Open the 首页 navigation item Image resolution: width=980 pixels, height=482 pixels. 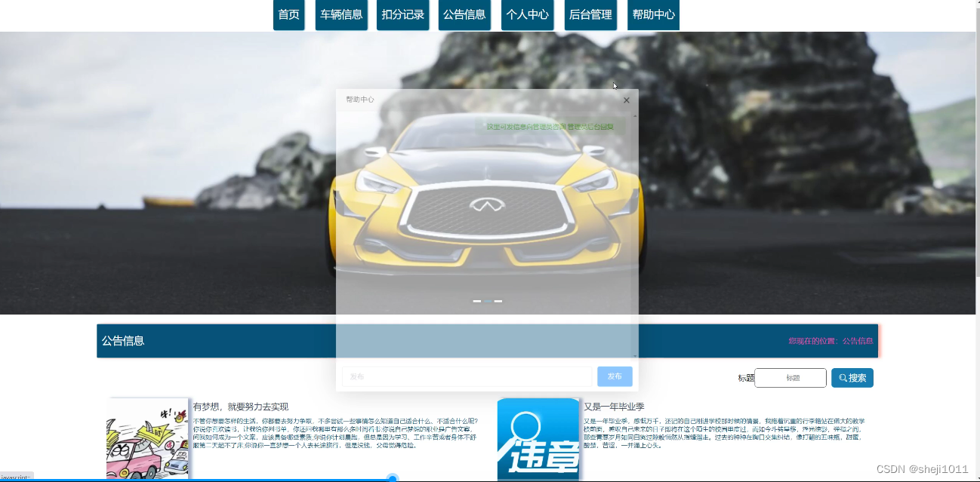(x=288, y=15)
